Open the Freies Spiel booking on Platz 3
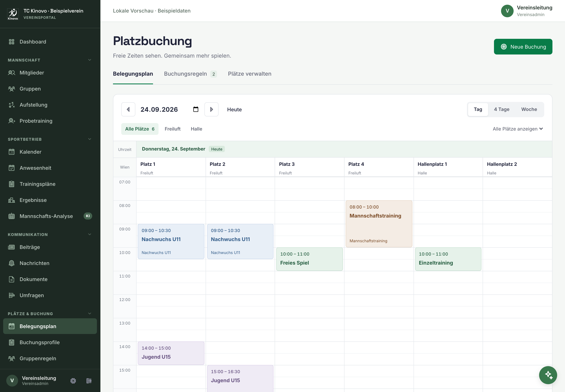Viewport: 565px width, 392px height. [x=309, y=259]
